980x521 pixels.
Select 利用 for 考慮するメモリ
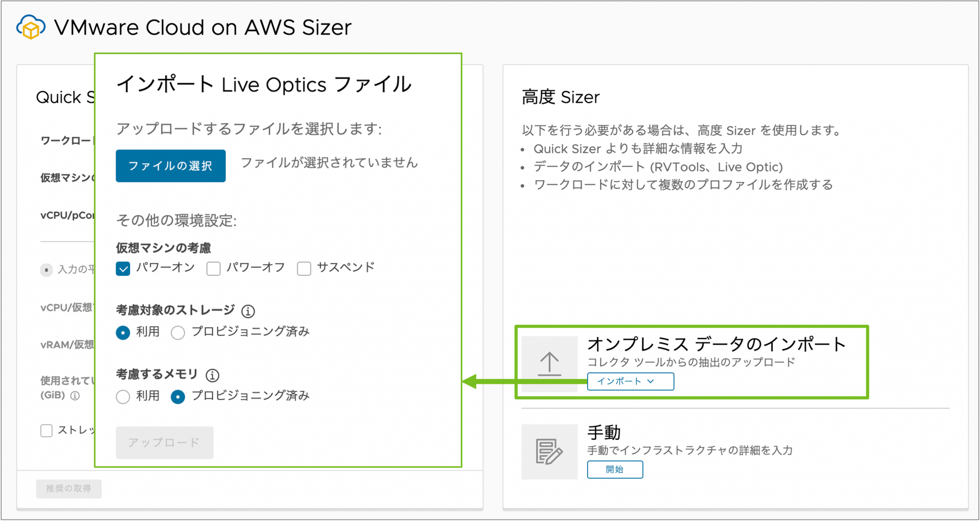(122, 397)
